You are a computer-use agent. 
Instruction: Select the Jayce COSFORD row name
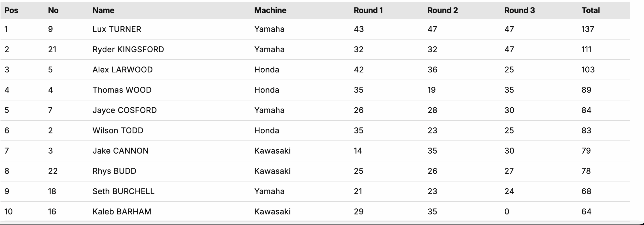[125, 110]
